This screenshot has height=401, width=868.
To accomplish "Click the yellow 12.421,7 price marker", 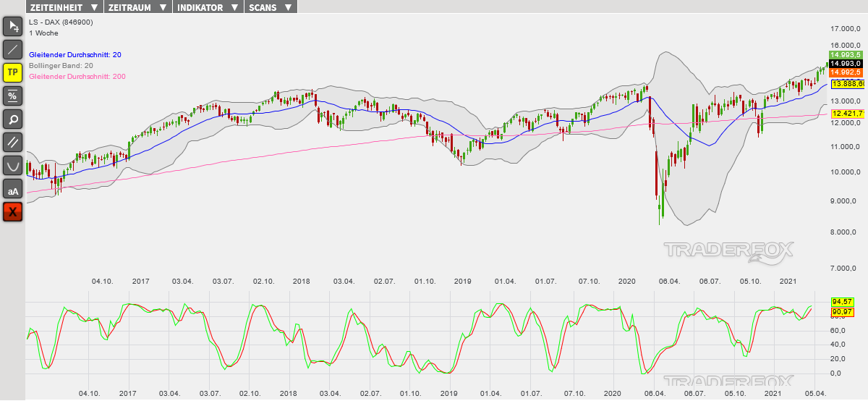I will tap(848, 114).
